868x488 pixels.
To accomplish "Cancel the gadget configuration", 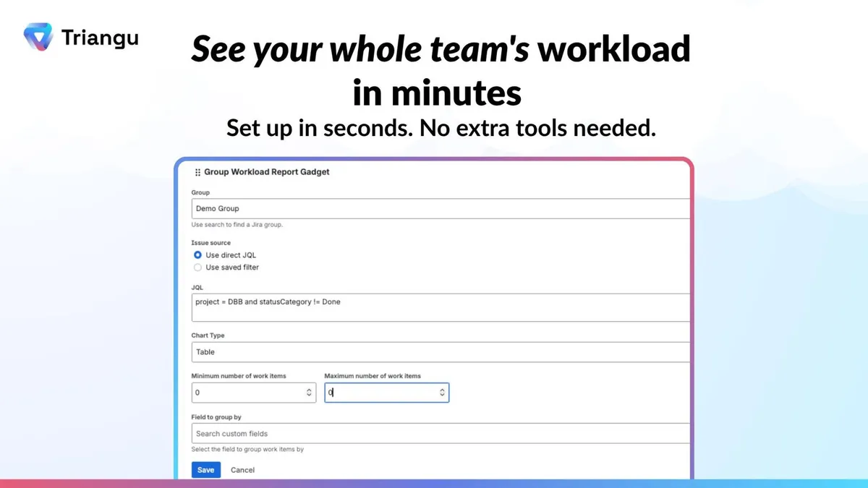I will (242, 470).
